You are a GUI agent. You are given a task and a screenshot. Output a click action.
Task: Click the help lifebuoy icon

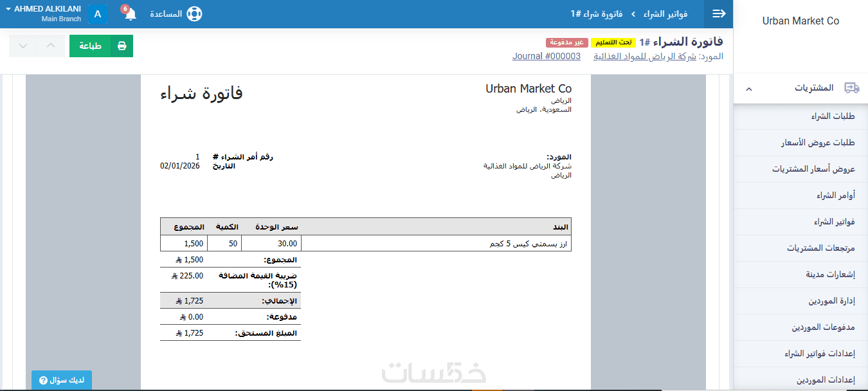(194, 14)
